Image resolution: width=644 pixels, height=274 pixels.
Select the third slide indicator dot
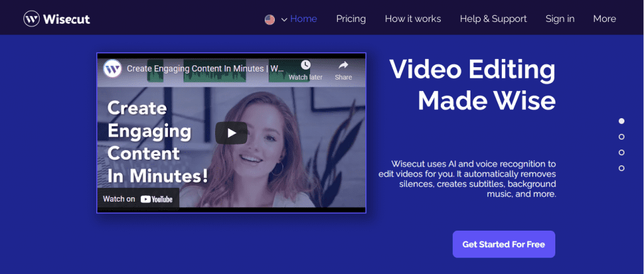pyautogui.click(x=621, y=153)
